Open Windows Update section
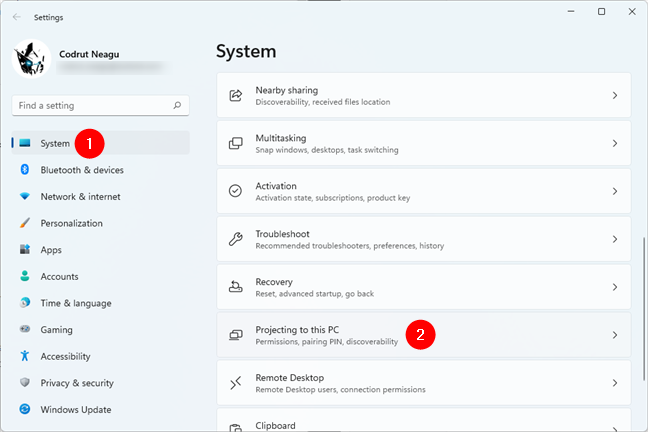 [100, 409]
